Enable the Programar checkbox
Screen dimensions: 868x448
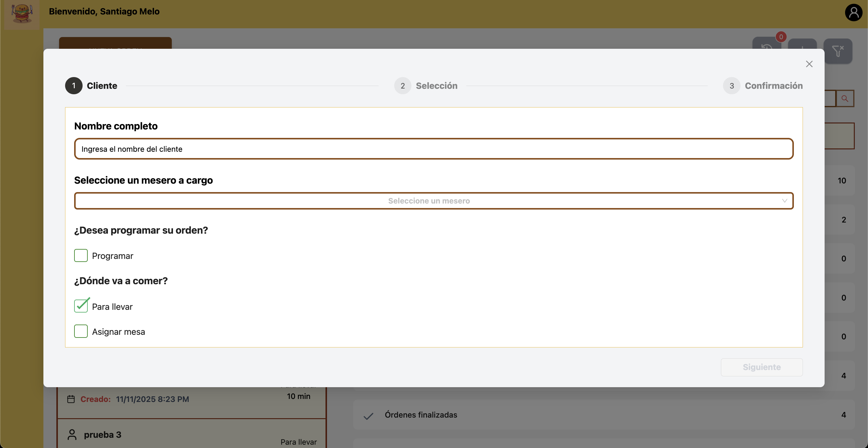[x=81, y=256]
